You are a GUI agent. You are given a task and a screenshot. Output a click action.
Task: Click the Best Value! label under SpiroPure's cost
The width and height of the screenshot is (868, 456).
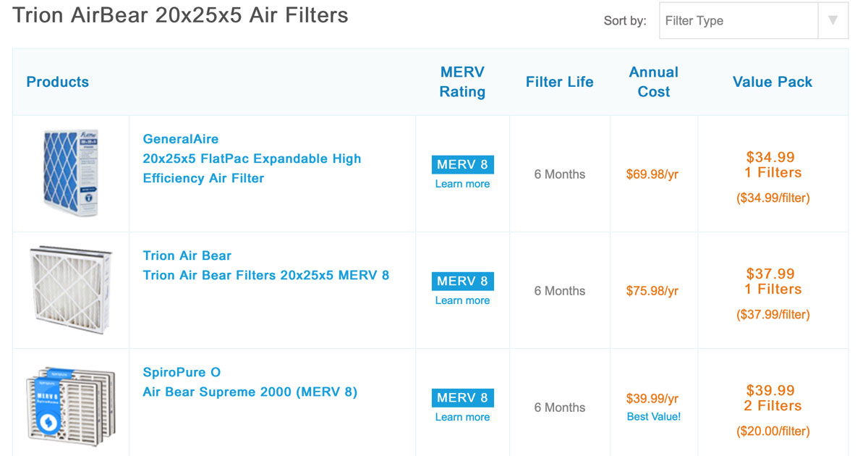(653, 416)
